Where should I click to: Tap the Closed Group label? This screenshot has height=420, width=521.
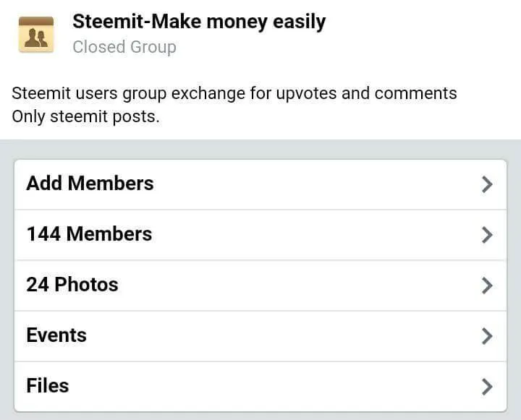tap(124, 47)
